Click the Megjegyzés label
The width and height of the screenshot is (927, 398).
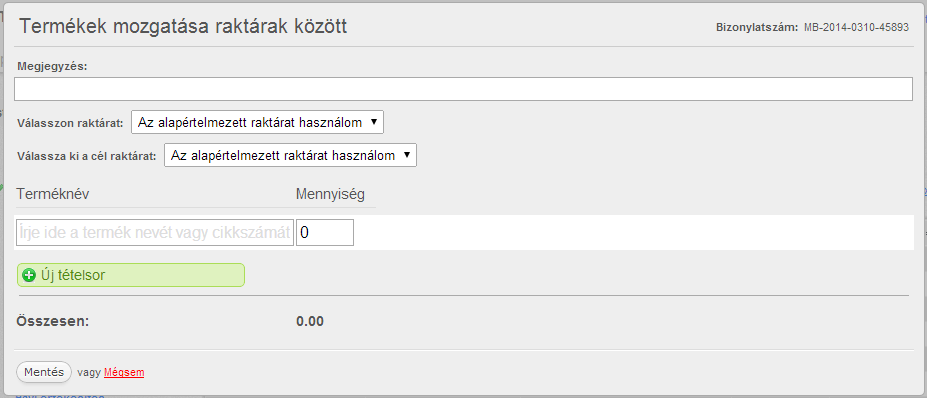(x=53, y=66)
